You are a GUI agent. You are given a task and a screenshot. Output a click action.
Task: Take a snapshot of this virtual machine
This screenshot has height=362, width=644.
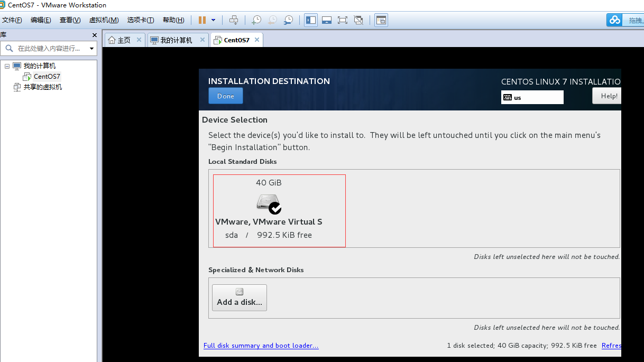pos(256,20)
